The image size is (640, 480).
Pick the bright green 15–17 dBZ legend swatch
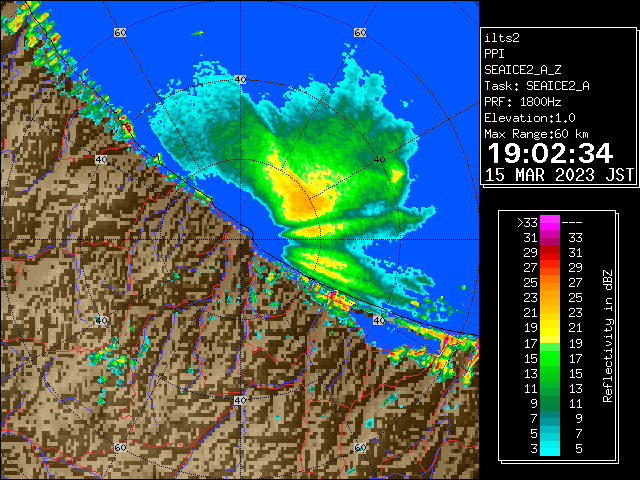pos(550,358)
